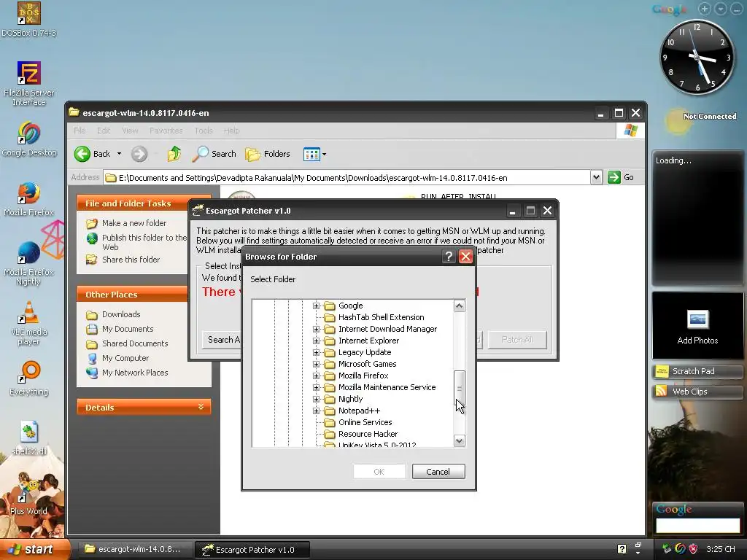Open Back history dropdown arrow
This screenshot has width=747, height=560.
pyautogui.click(x=119, y=154)
